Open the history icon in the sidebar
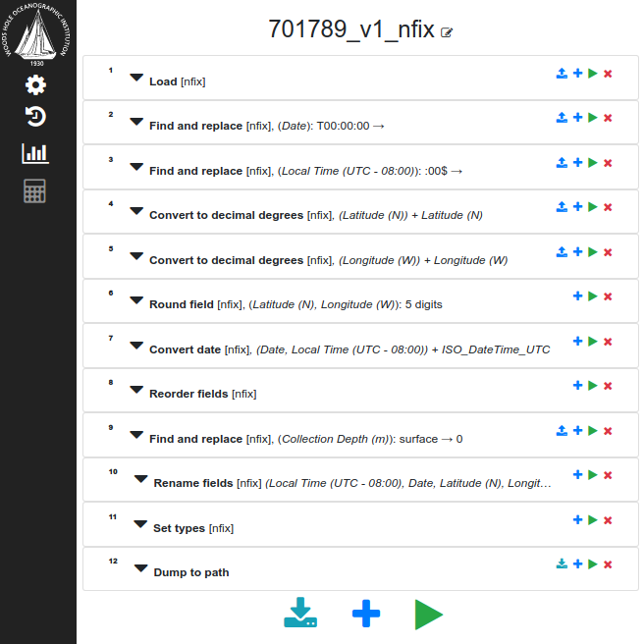 coord(35,117)
